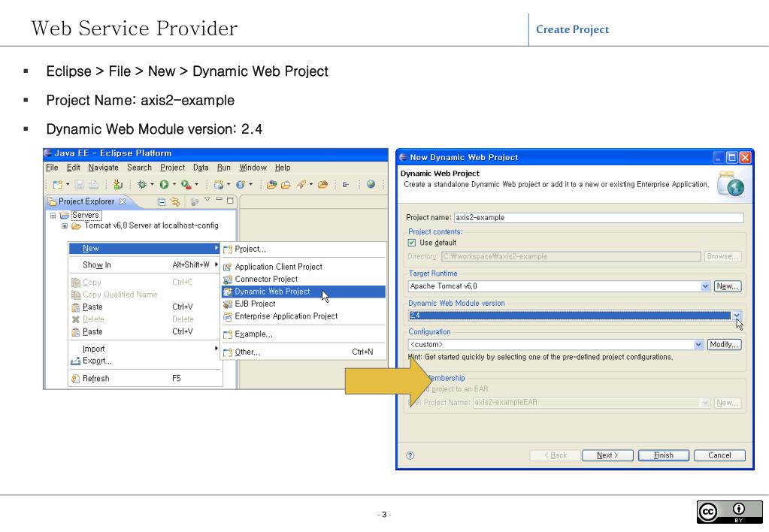Click the Cancel button

click(x=719, y=455)
